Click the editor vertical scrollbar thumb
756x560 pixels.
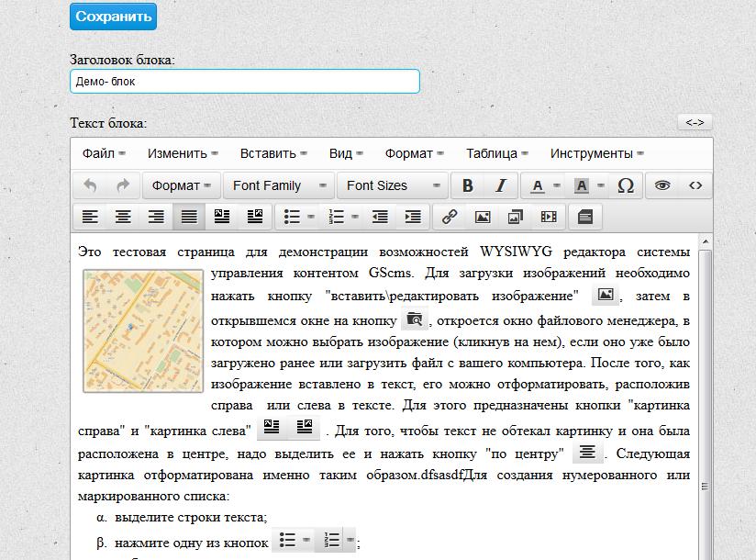[x=706, y=405]
